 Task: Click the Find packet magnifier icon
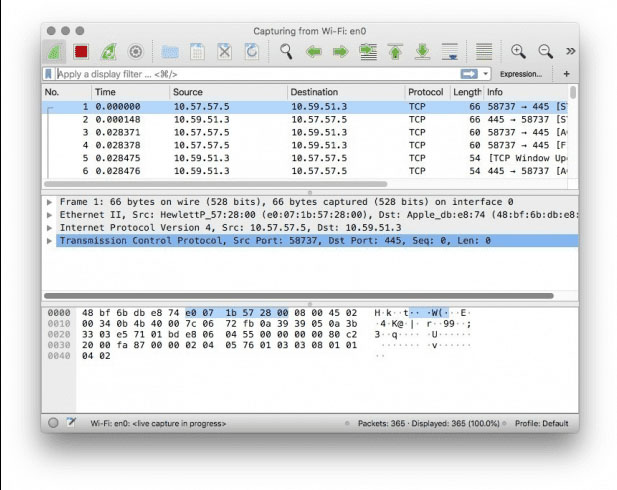point(287,51)
